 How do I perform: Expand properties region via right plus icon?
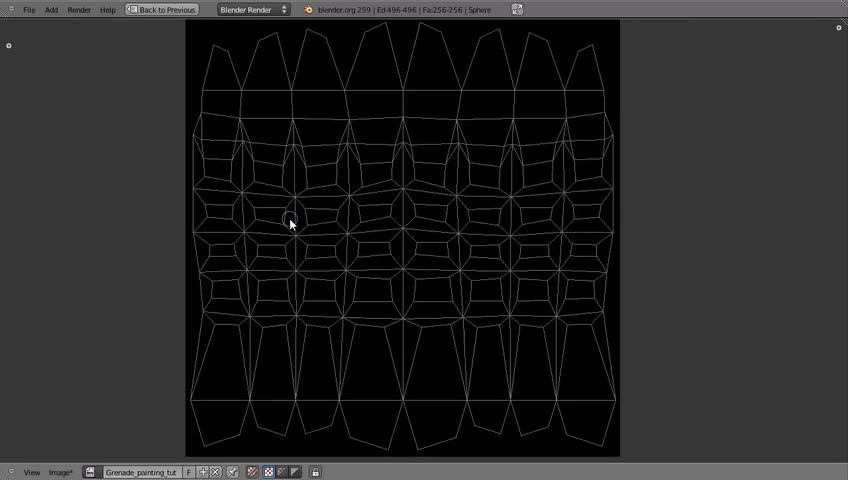839,28
